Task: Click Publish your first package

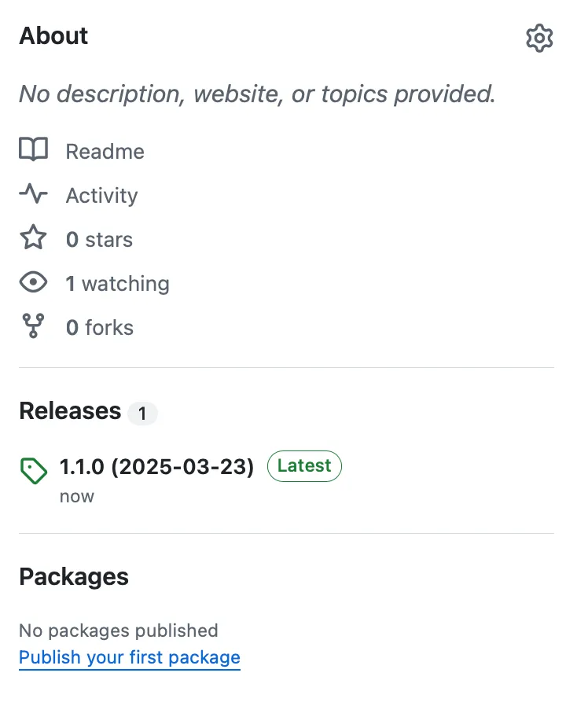Action: (x=129, y=657)
